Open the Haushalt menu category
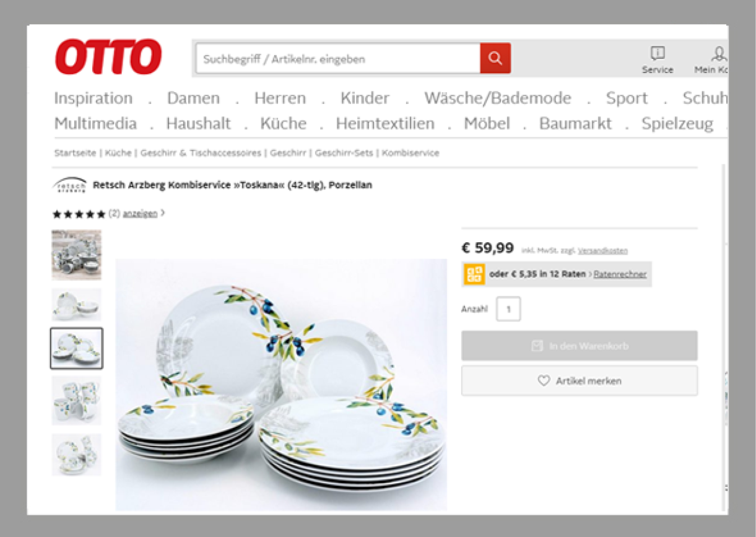 pos(198,123)
